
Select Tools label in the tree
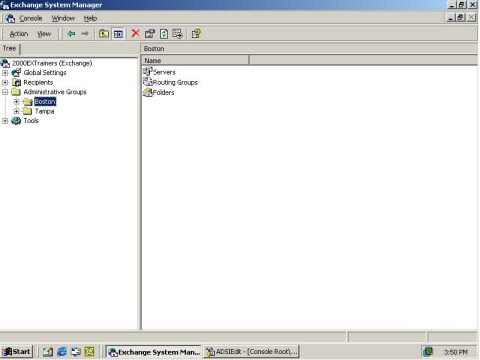pos(31,121)
